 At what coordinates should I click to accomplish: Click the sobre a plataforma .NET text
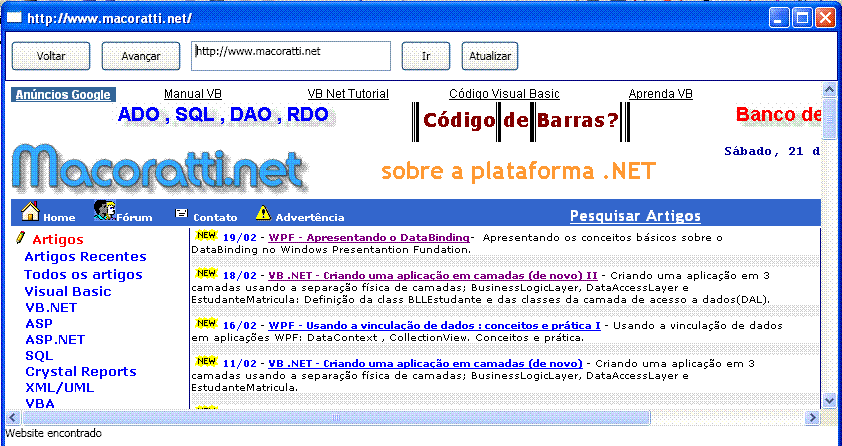point(518,171)
